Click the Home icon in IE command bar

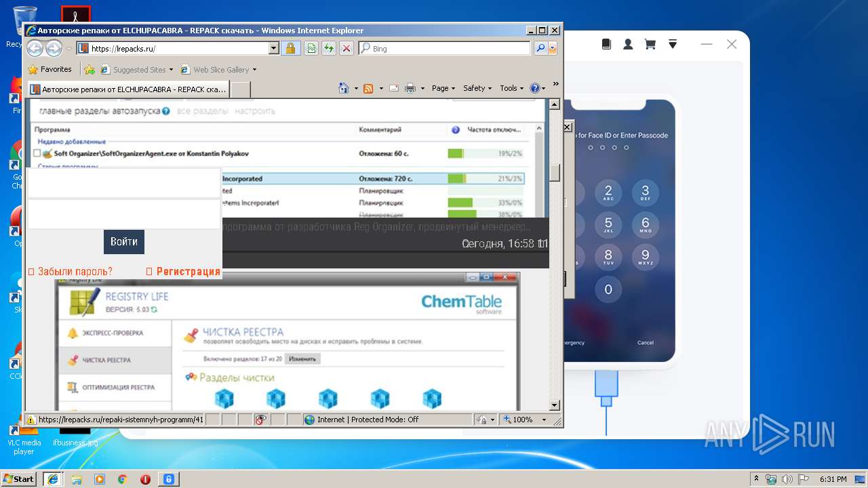point(344,88)
